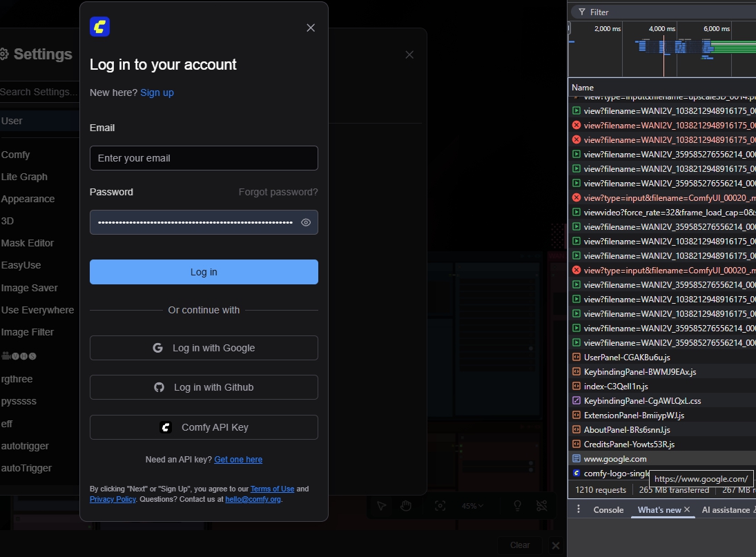Screen dimensions: 756x557
Task: Click the Search Settings field
Action: (x=39, y=92)
